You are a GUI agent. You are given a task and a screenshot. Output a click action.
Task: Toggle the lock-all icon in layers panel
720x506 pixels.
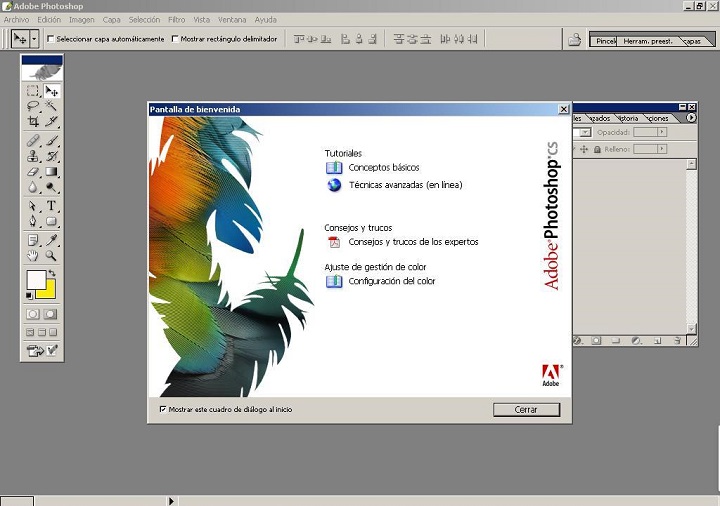[x=597, y=149]
